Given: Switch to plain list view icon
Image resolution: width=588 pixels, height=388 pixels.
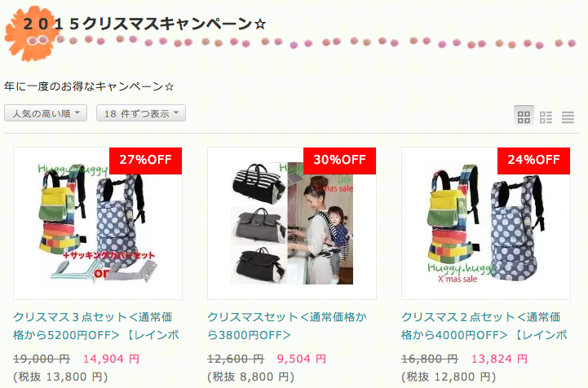Looking at the screenshot, I should pos(568,117).
